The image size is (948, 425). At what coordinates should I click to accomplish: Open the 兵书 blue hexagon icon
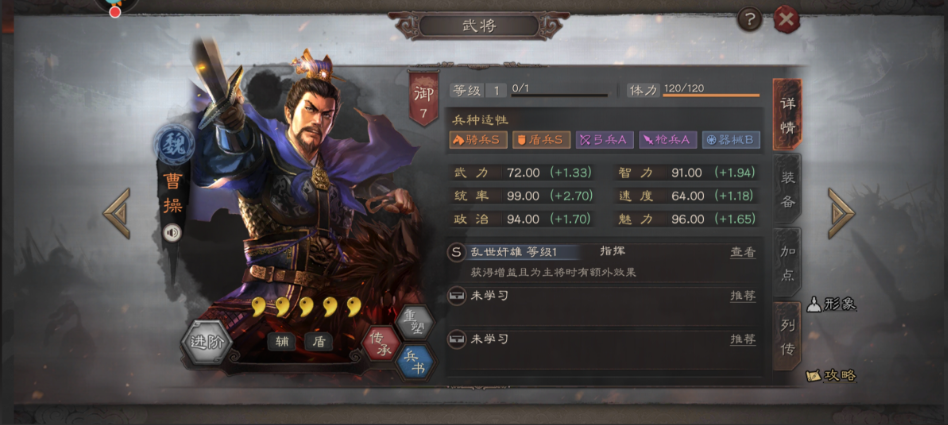point(415,361)
